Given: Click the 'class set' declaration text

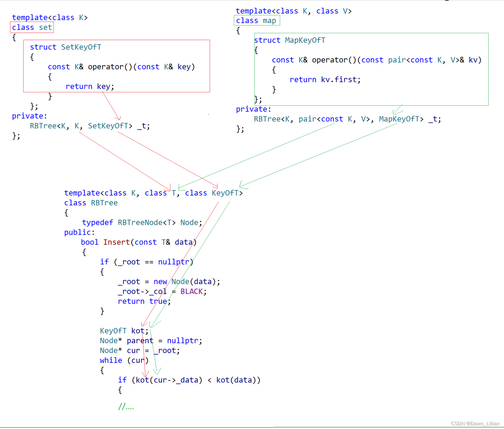Looking at the screenshot, I should 32,28.
